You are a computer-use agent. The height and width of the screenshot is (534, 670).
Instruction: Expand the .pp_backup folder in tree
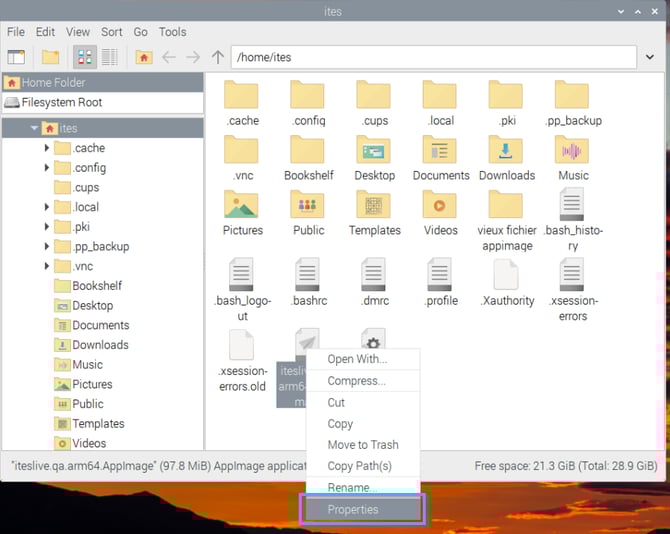point(47,246)
